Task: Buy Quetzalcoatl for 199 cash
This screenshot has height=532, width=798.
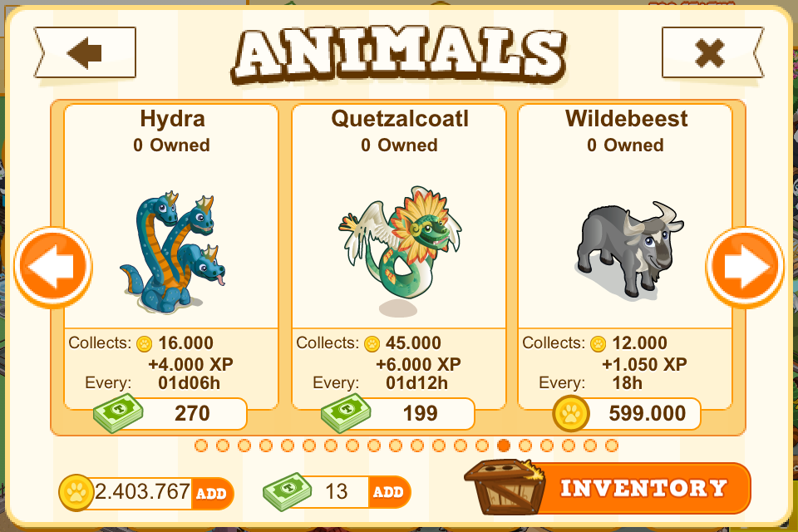Action: tap(398, 413)
